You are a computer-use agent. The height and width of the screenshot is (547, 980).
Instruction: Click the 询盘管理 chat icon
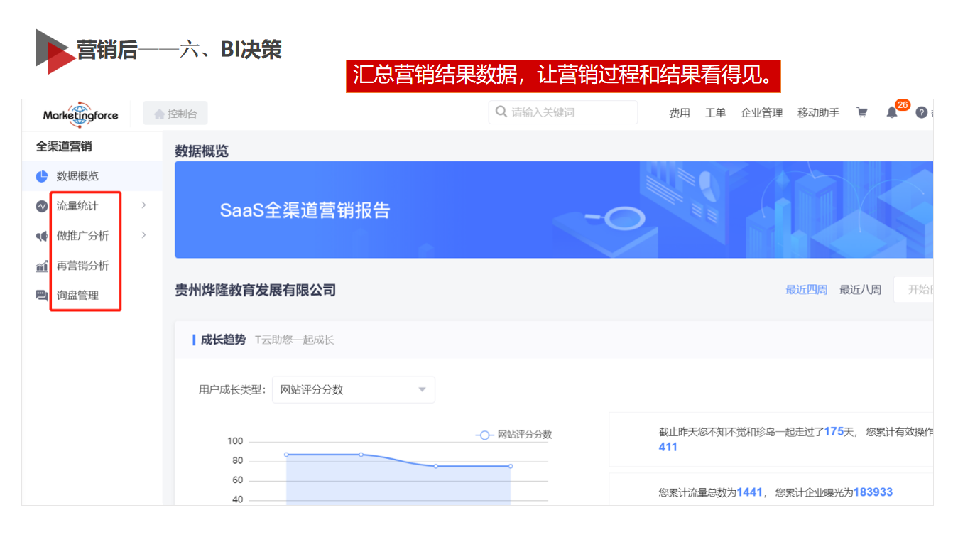[x=42, y=296]
